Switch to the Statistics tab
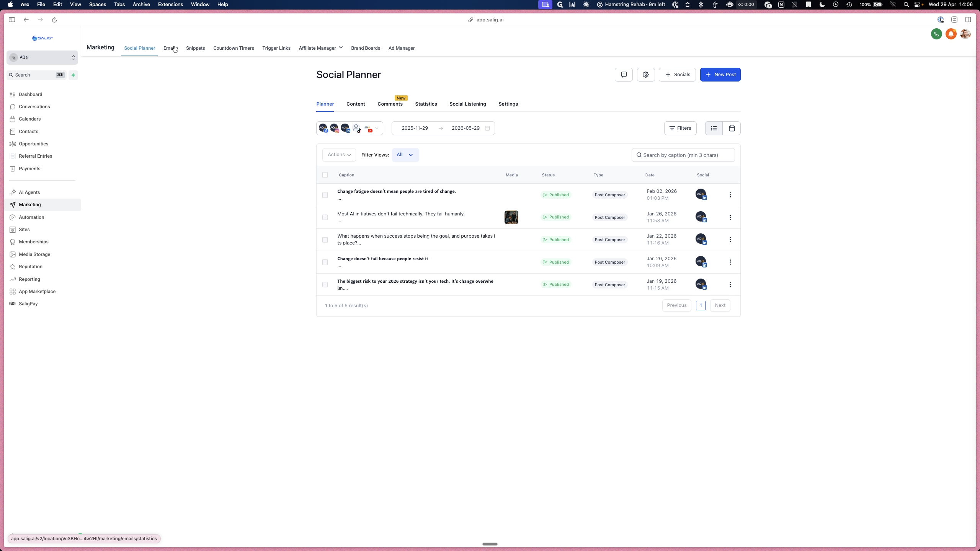Screen dimensions: 980x551 point(426,104)
